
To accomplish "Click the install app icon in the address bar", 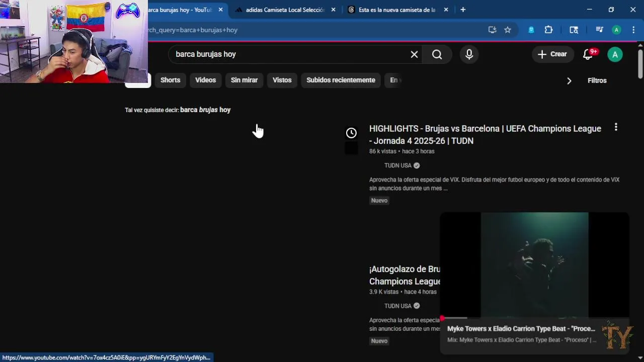I will click(492, 30).
